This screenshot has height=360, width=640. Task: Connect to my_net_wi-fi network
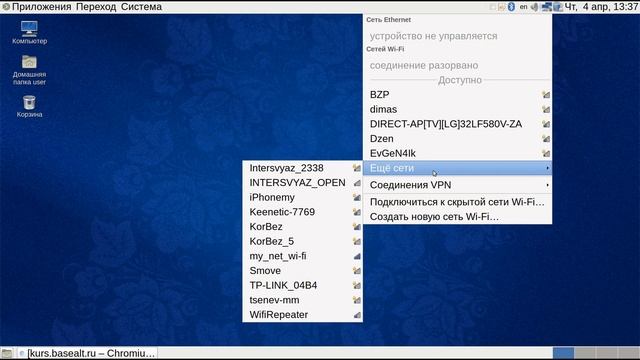[x=302, y=256]
